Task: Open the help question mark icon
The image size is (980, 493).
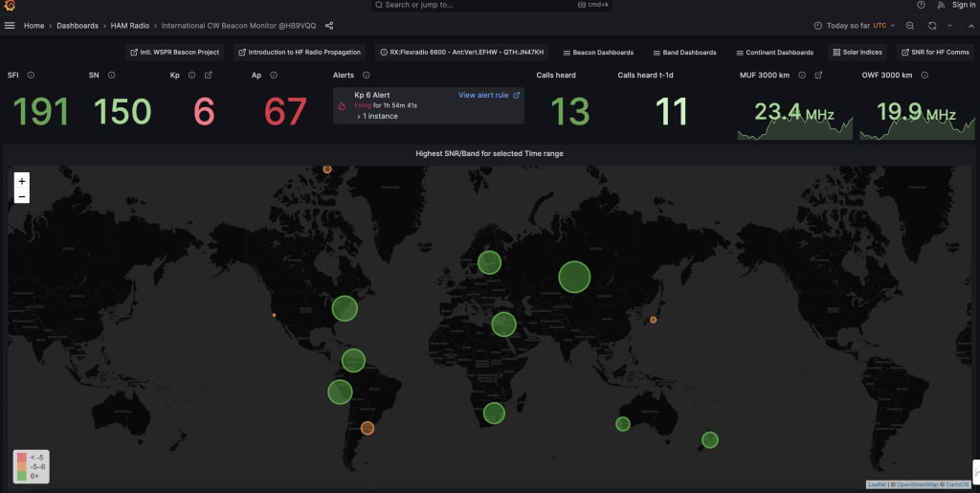Action: tap(921, 5)
